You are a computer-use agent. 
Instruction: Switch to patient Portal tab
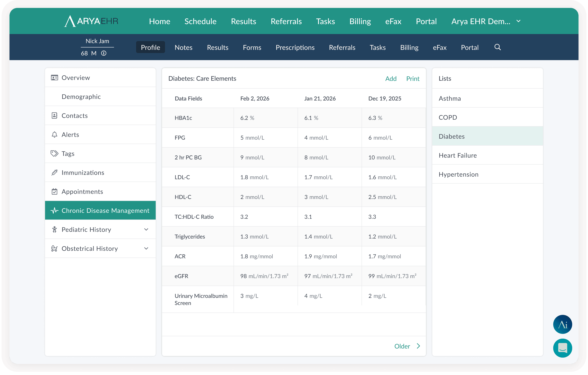(x=470, y=47)
